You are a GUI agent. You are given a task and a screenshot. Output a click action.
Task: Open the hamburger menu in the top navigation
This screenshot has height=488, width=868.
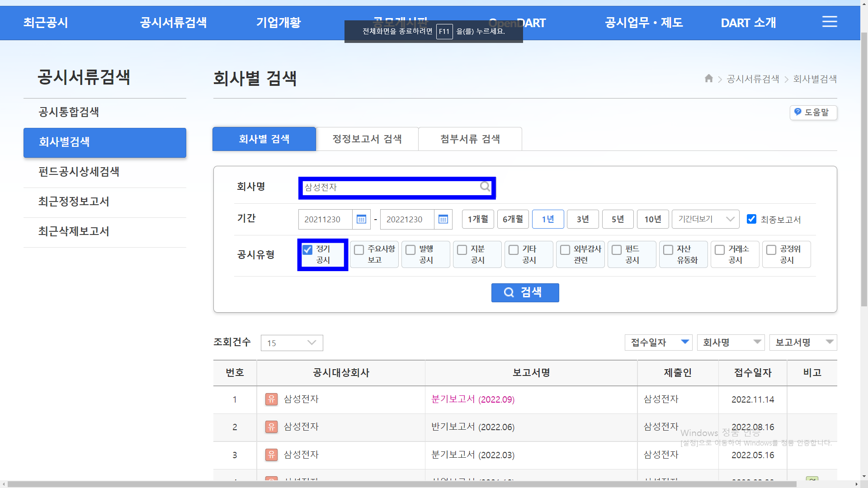[x=830, y=22]
